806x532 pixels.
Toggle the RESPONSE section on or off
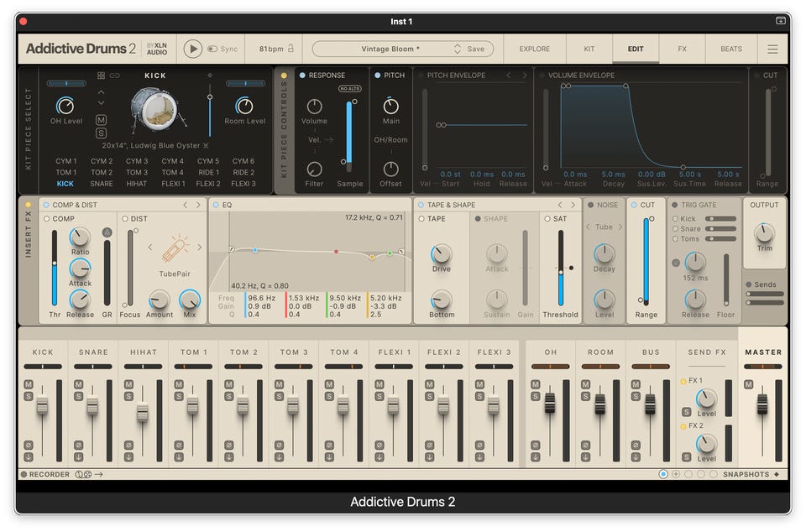(x=302, y=75)
